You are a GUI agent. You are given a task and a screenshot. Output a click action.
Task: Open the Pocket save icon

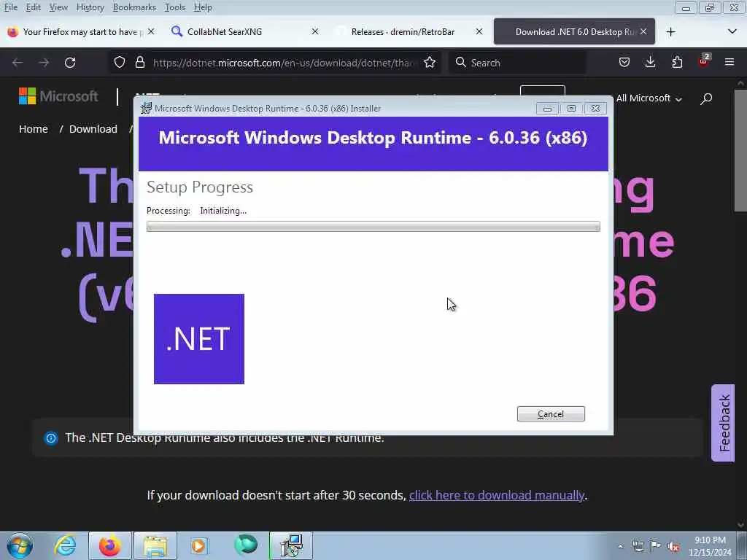pos(624,63)
